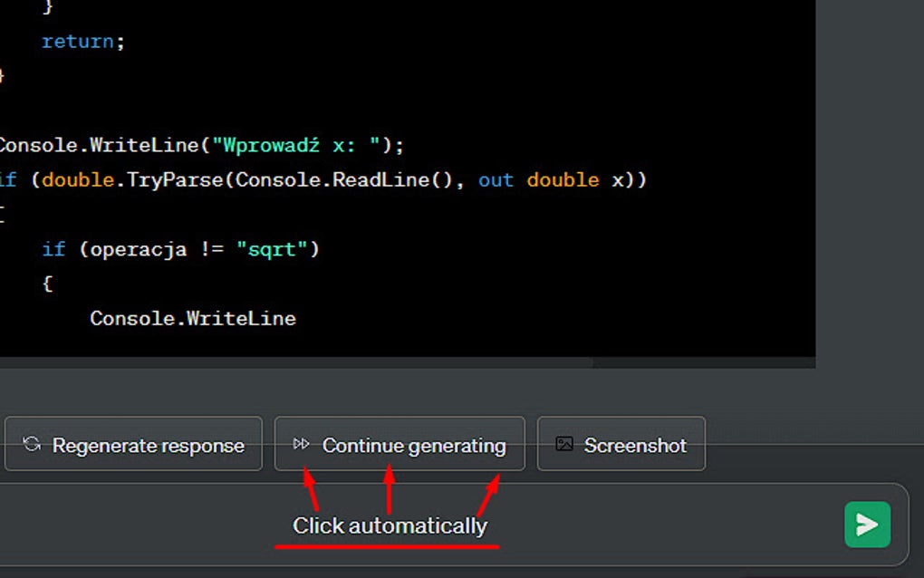Select the sqrt string in the code block
This screenshot has height=578, width=924.
[274, 249]
